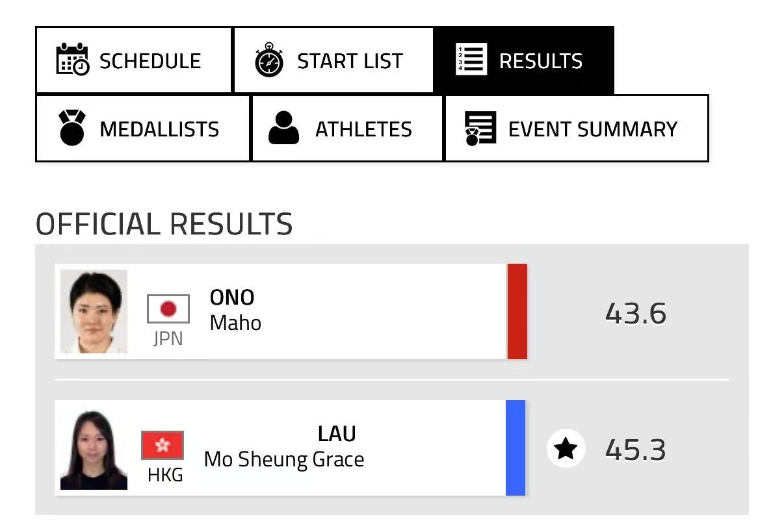Open the Schedule tab
Image resolution: width=784 pixels, height=532 pixels.
134,60
